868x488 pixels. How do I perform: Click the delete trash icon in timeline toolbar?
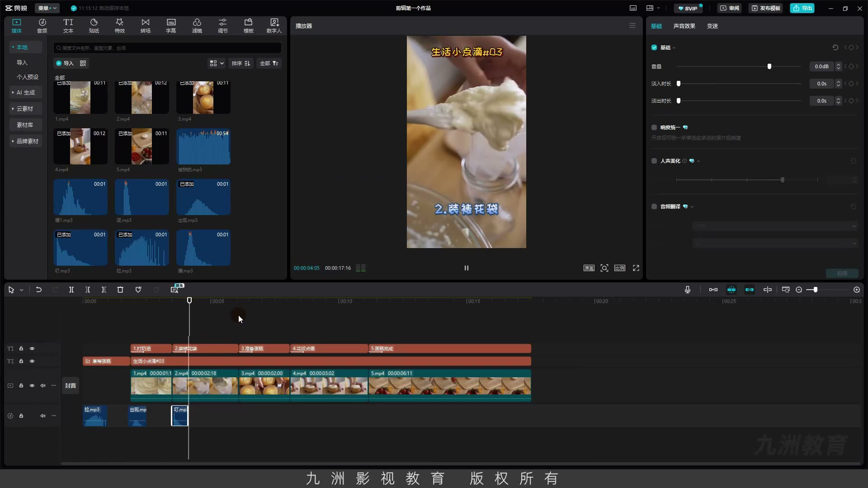(120, 290)
